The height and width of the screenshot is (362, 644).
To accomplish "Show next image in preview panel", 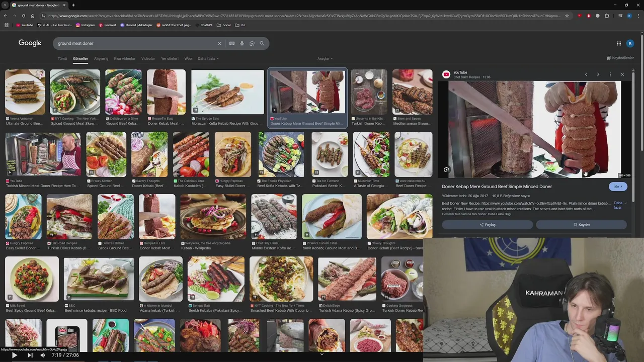I will click(x=598, y=74).
